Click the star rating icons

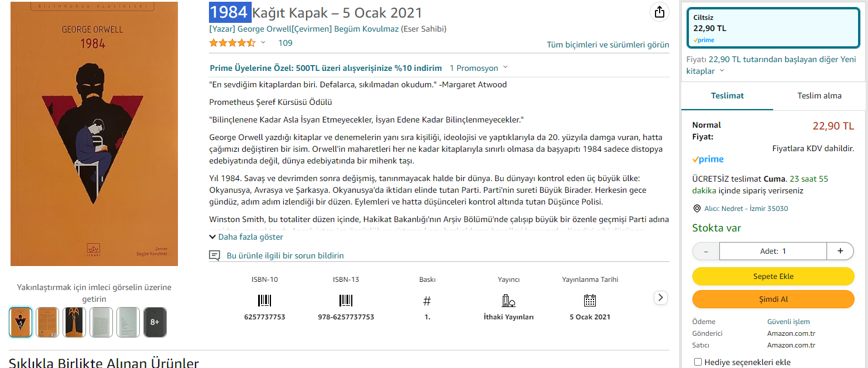pyautogui.click(x=232, y=43)
